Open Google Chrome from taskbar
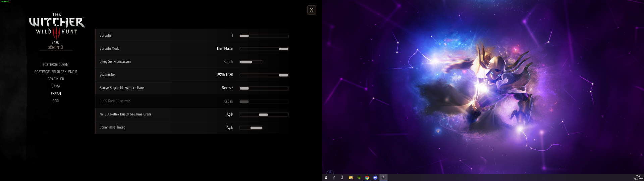The height and width of the screenshot is (181, 644). point(367,178)
